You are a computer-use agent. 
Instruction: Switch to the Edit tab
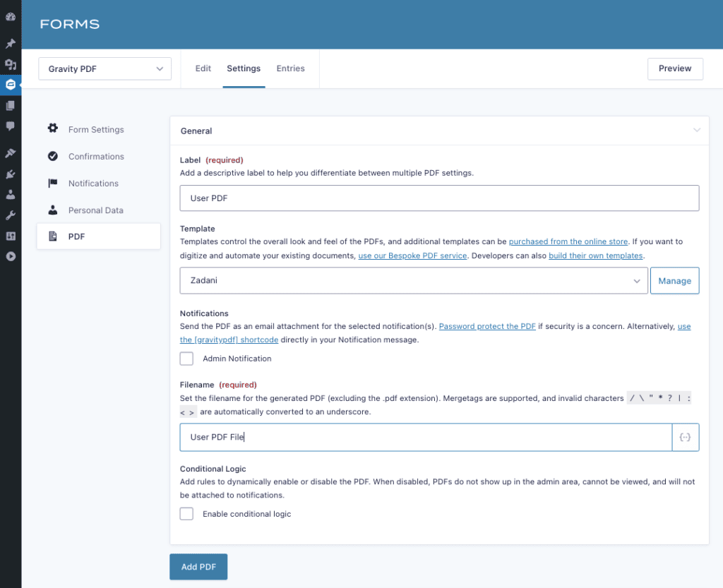[203, 68]
